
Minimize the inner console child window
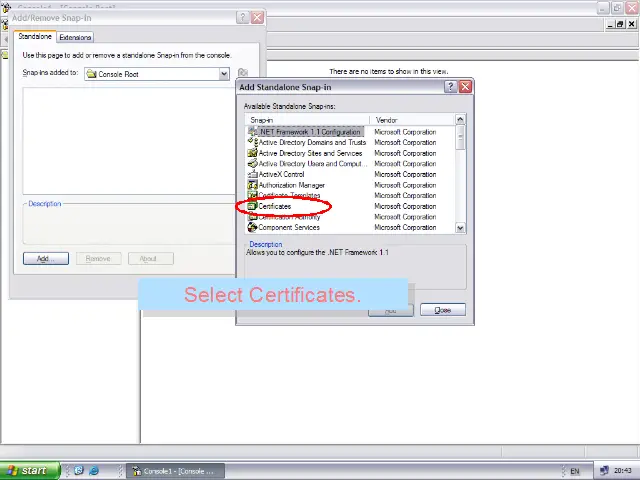(x=610, y=24)
